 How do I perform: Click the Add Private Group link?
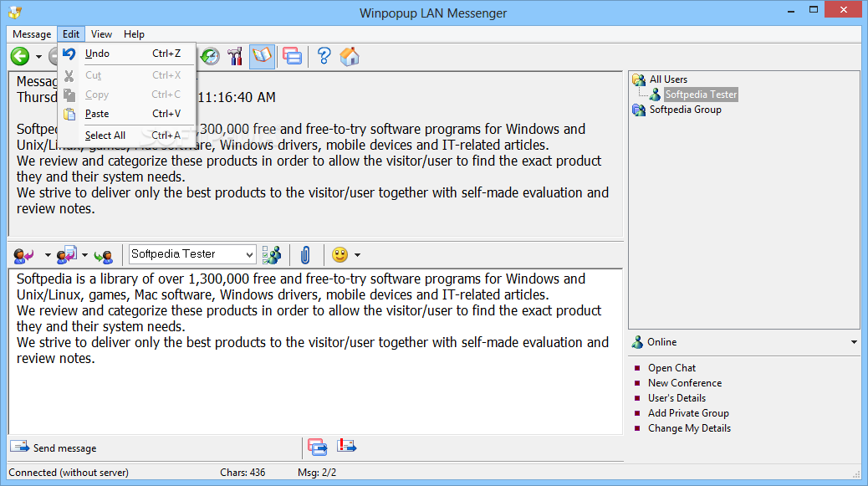[688, 413]
